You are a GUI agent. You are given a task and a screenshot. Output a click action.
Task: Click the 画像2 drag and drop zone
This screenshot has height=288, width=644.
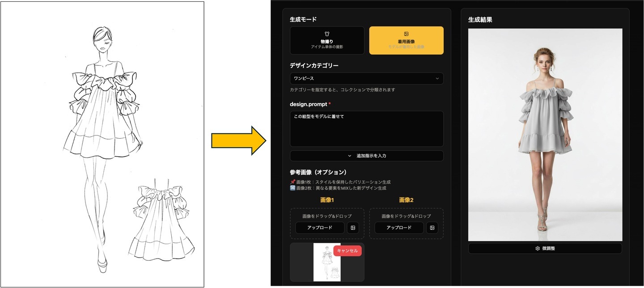(x=406, y=223)
